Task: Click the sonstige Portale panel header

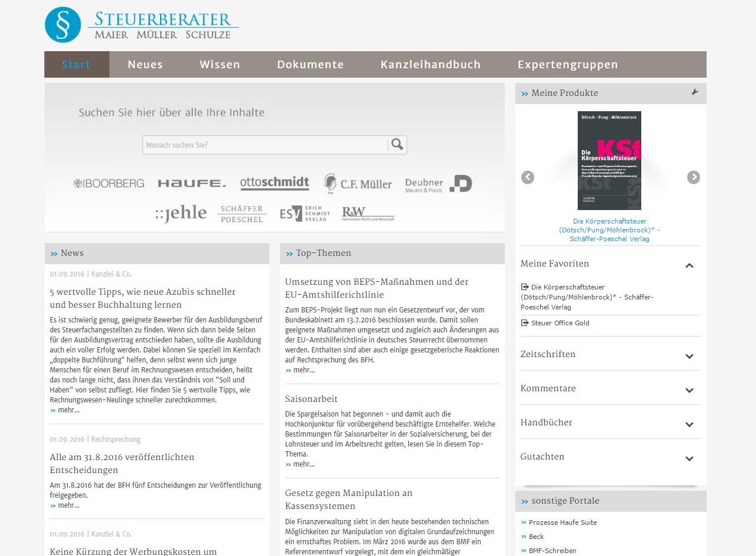Action: coord(611,501)
